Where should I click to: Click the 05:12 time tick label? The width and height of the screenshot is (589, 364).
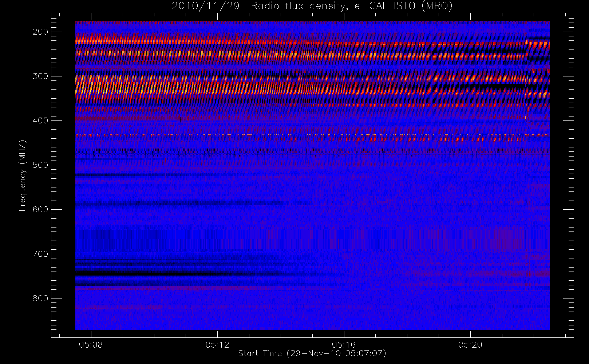(217, 345)
